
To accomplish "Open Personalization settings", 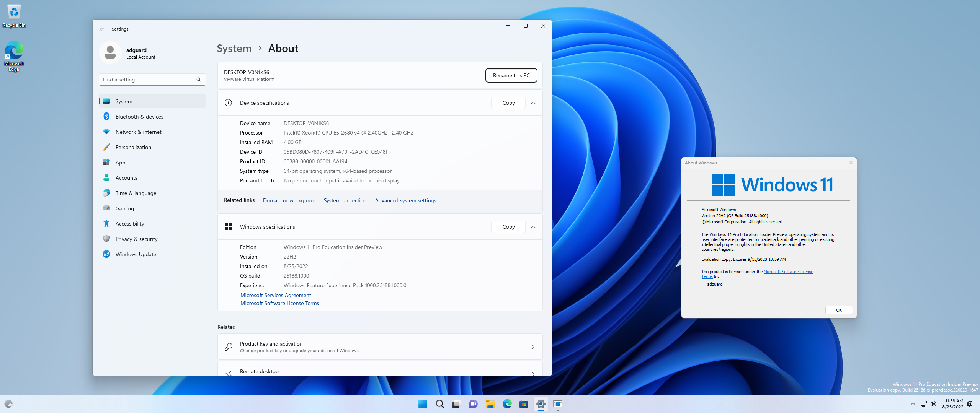I will 152,147.
